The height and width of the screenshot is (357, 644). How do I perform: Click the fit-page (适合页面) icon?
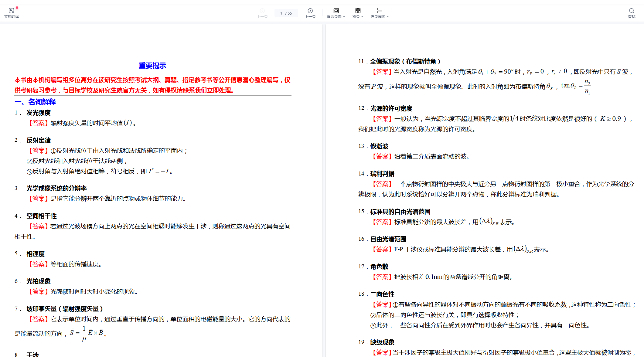coord(336,11)
